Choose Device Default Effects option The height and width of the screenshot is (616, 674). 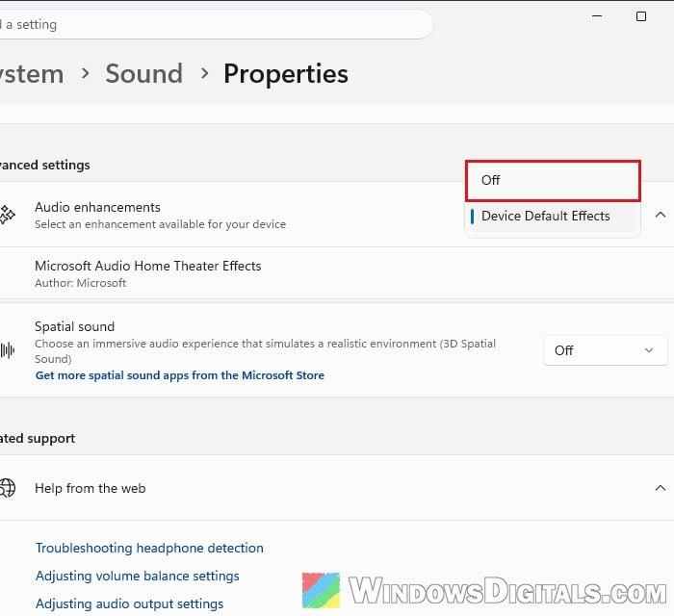[x=553, y=216]
